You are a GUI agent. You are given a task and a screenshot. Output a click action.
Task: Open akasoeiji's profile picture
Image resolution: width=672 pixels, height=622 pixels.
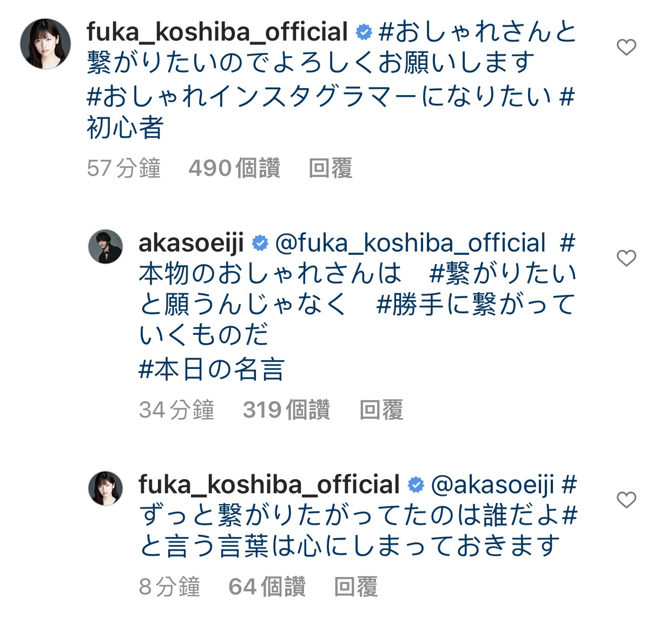(x=106, y=246)
